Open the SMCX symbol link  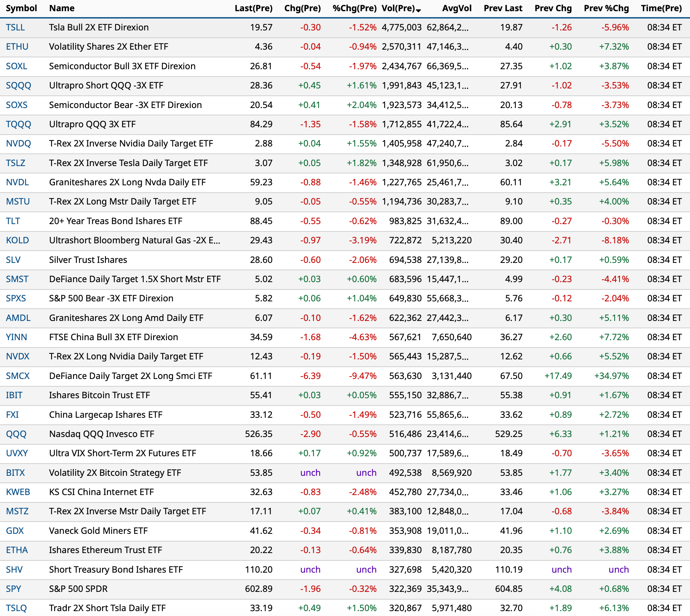click(18, 376)
